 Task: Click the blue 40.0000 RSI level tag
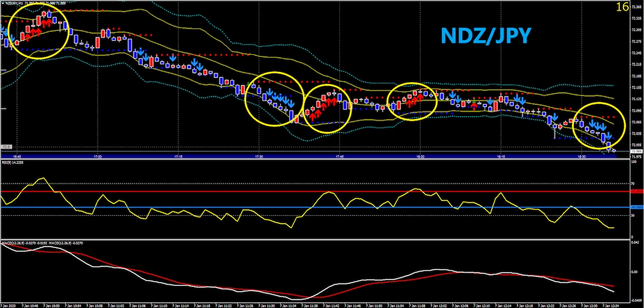click(x=637, y=207)
